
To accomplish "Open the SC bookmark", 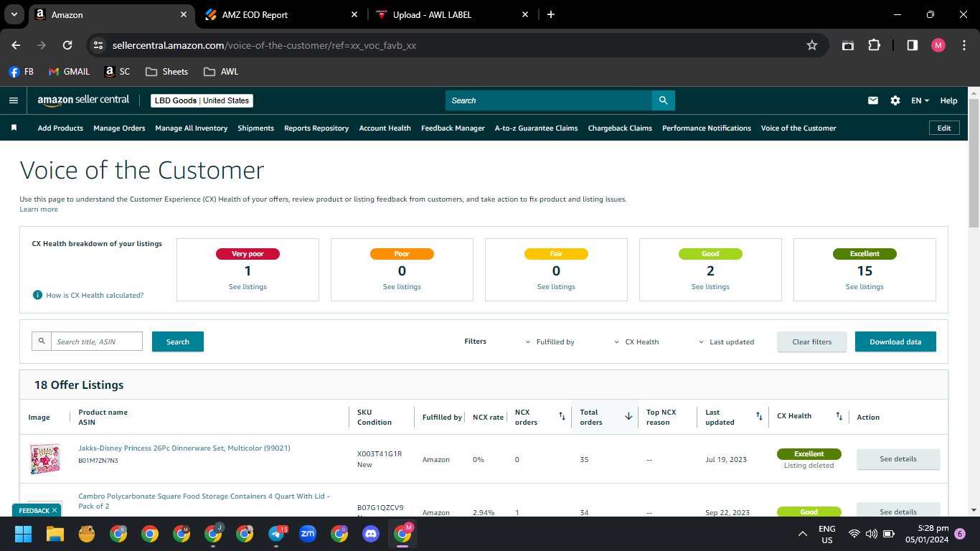I will pyautogui.click(x=118, y=72).
